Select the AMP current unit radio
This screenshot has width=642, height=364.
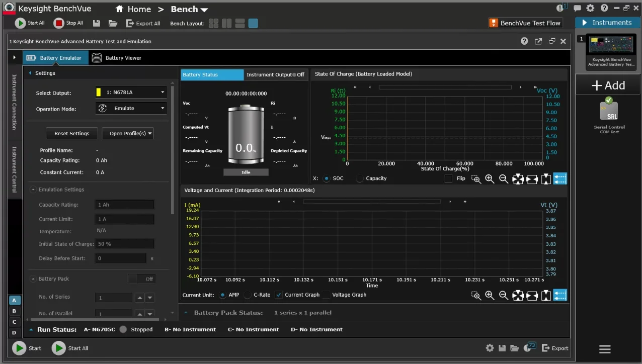(222, 295)
